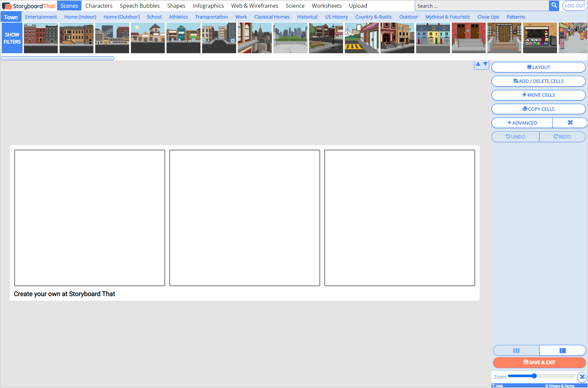
Task: Select the Athletics category
Action: (x=178, y=17)
